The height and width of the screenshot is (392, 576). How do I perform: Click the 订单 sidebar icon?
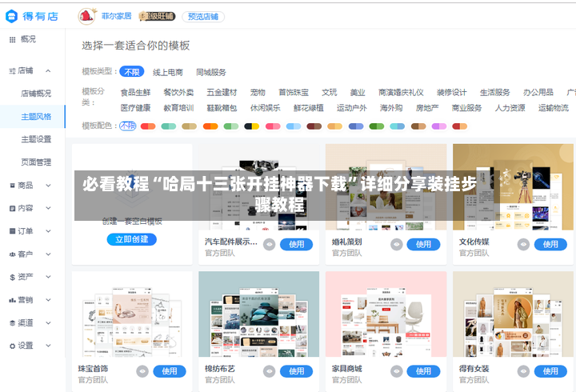(13, 231)
